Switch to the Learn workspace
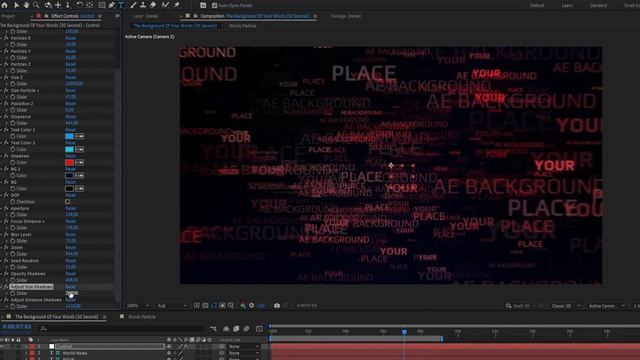This screenshot has height=360, width=640. (567, 5)
